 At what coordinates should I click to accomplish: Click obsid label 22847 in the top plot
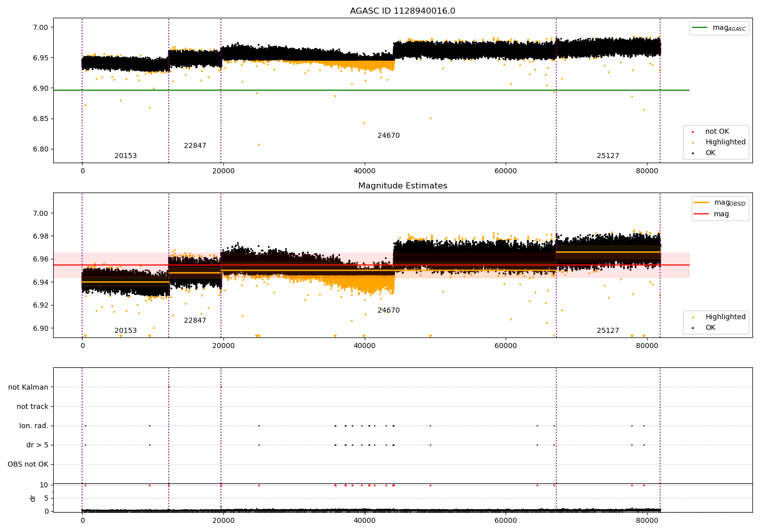tap(195, 146)
